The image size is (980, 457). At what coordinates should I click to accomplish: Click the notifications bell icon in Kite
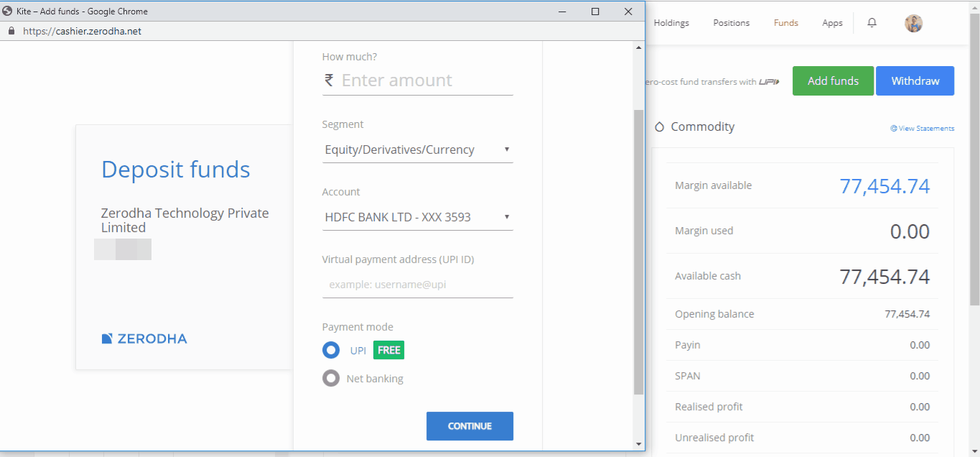pos(872,23)
